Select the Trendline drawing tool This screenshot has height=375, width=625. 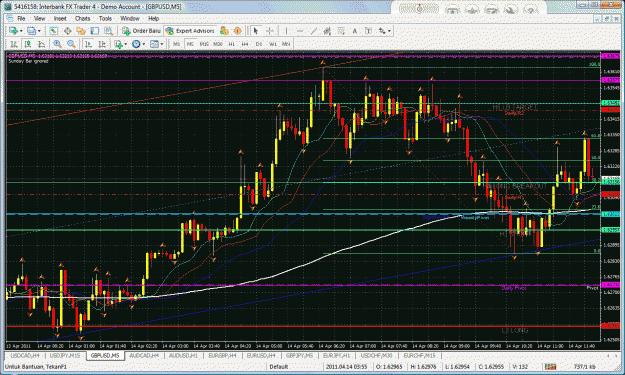pos(313,31)
